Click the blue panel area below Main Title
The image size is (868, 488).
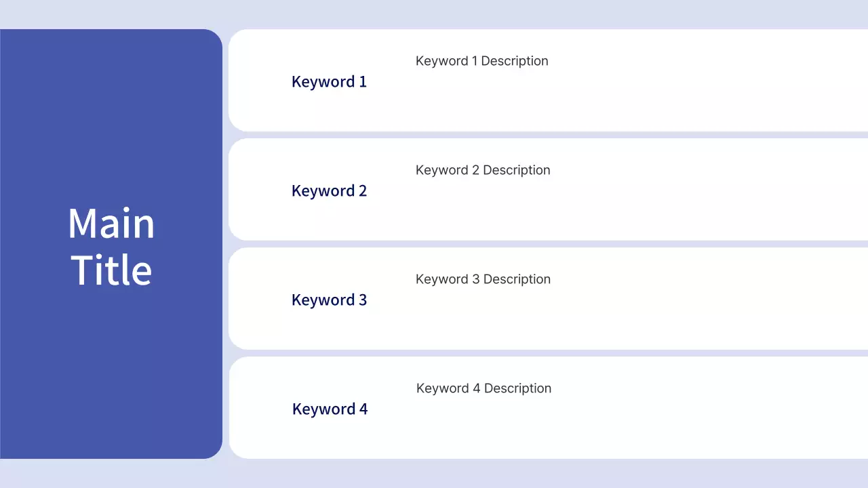[x=111, y=380]
